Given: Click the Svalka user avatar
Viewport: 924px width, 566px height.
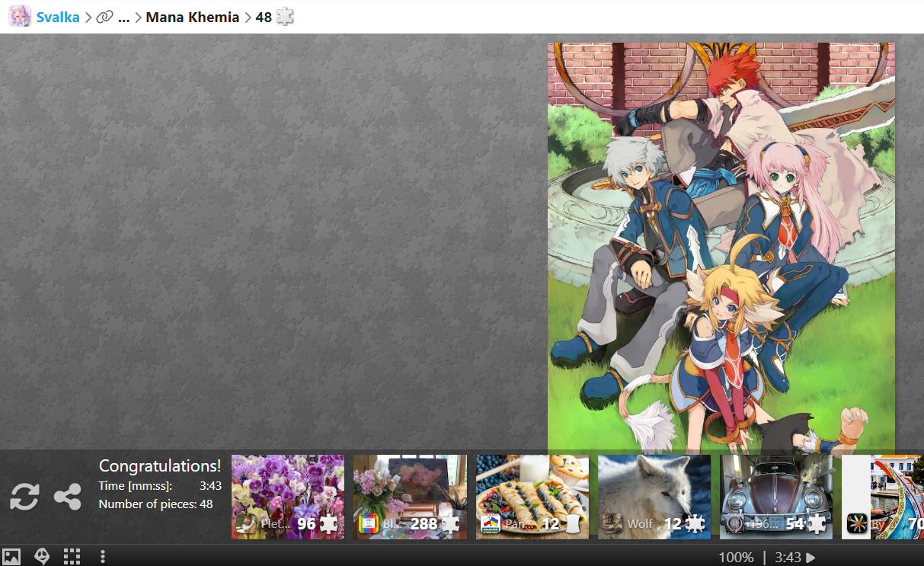Looking at the screenshot, I should point(21,17).
